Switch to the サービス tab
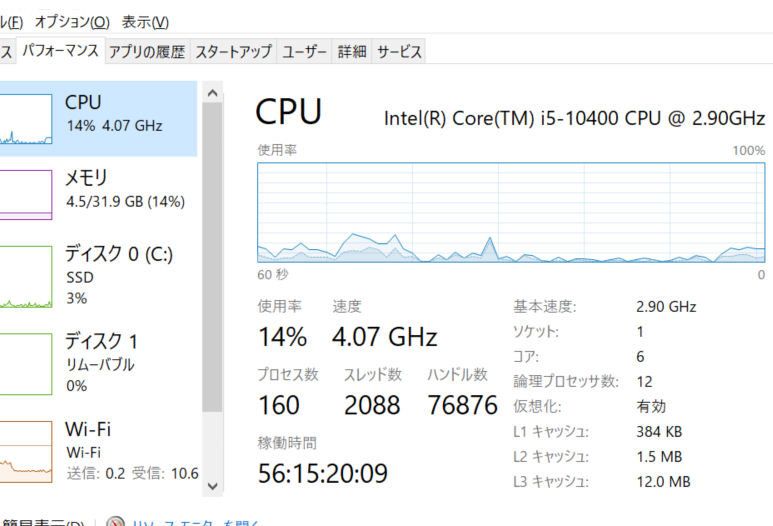The height and width of the screenshot is (526, 773). [399, 52]
